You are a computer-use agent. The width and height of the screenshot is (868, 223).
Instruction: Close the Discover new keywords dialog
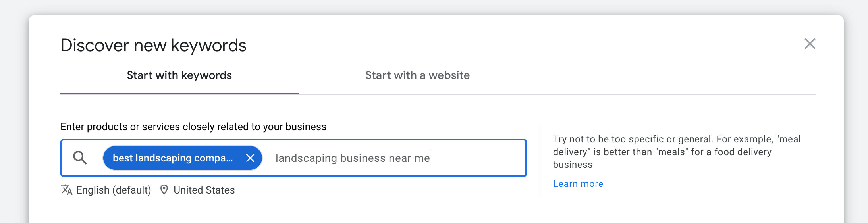click(810, 44)
